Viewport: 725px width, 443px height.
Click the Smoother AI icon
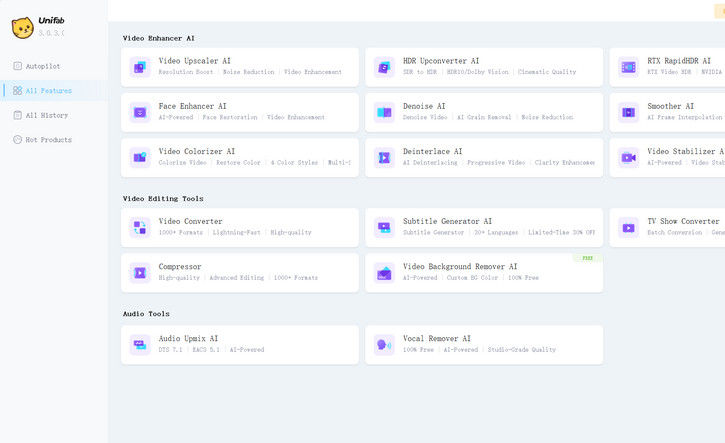628,112
